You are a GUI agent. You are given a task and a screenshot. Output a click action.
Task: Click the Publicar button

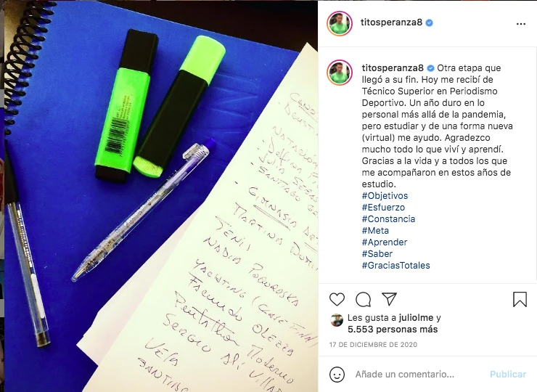(508, 374)
